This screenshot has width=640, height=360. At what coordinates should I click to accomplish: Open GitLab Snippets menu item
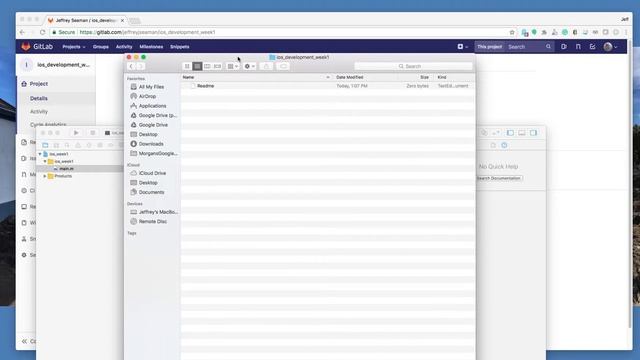click(180, 47)
